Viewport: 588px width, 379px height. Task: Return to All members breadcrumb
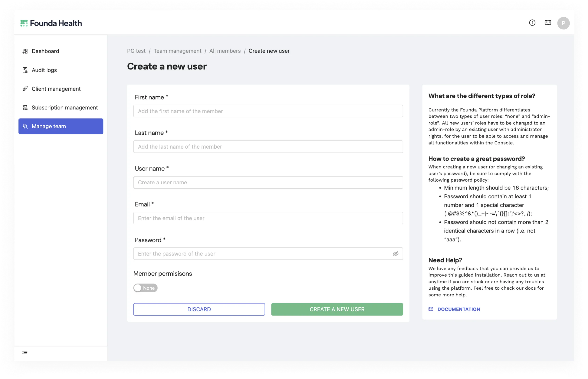tap(225, 51)
